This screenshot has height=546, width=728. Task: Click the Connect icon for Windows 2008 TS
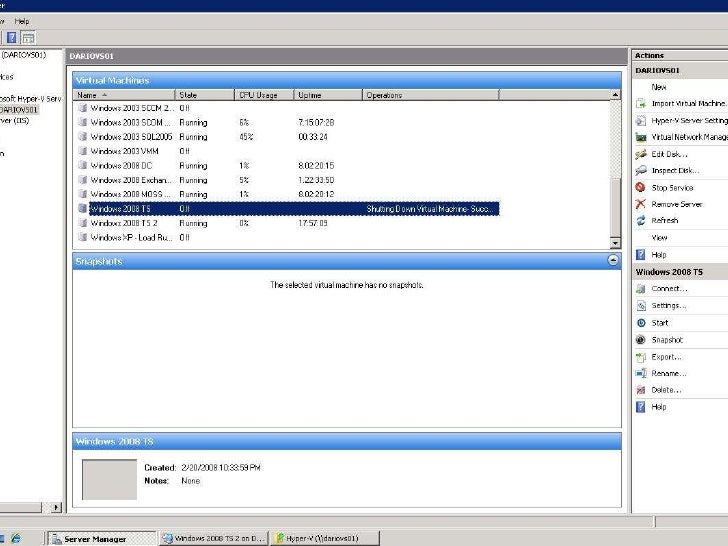(x=641, y=289)
